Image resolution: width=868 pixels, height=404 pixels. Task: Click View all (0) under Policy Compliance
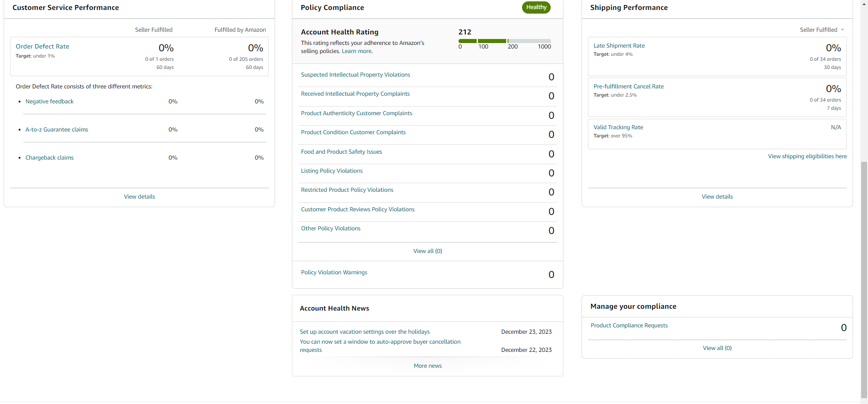428,251
